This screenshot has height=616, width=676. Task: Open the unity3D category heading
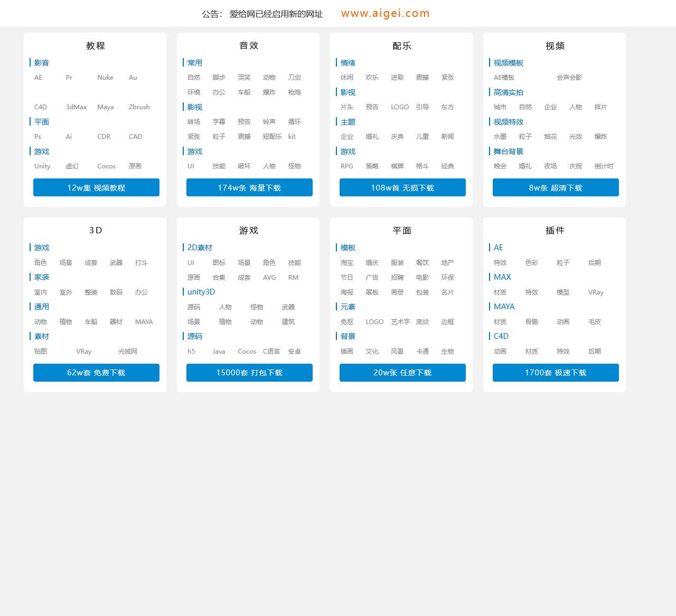(201, 291)
